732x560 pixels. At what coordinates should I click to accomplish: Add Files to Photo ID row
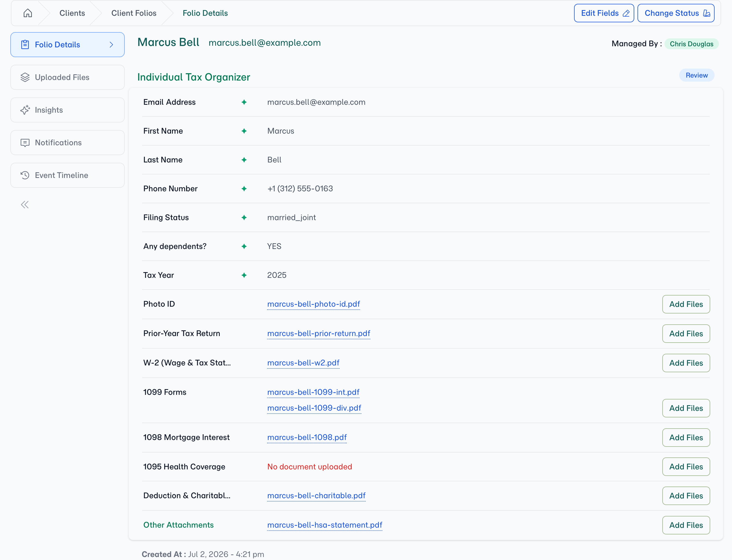686,304
